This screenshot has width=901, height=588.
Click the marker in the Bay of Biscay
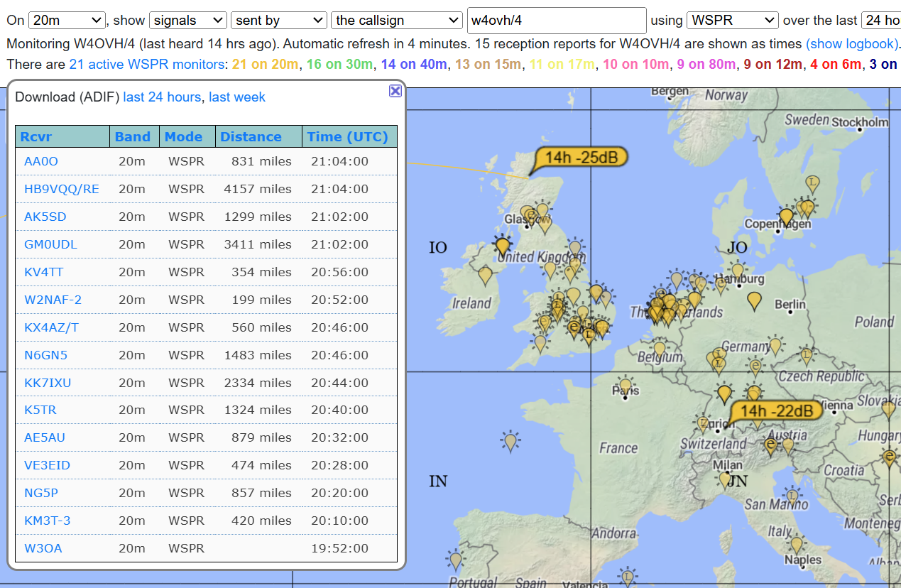click(509, 441)
